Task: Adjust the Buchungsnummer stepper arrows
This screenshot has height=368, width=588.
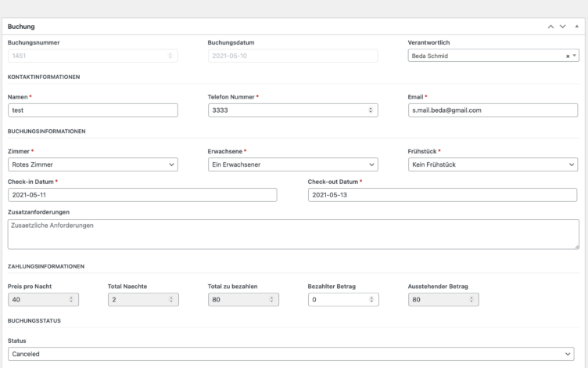Action: pos(170,56)
